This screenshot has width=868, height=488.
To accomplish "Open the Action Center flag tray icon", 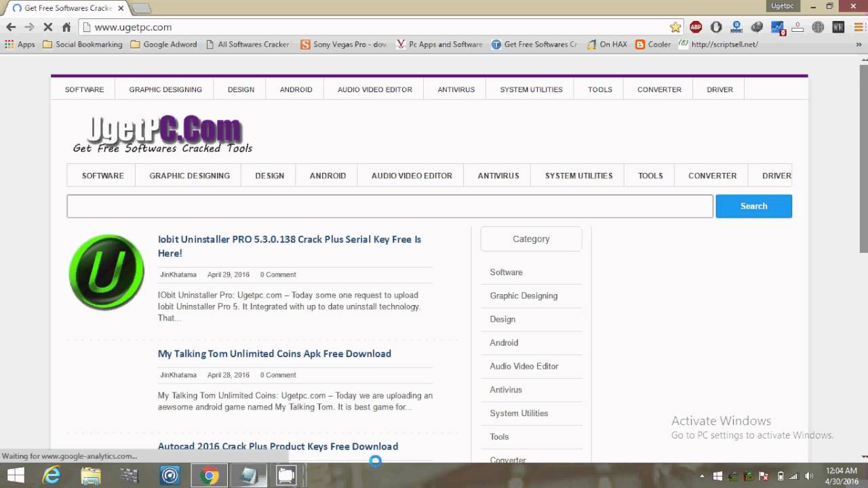I will click(x=764, y=476).
